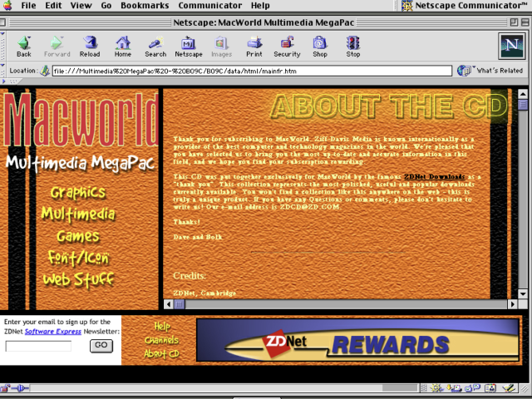Open the Font/Icon category link

coord(78,258)
